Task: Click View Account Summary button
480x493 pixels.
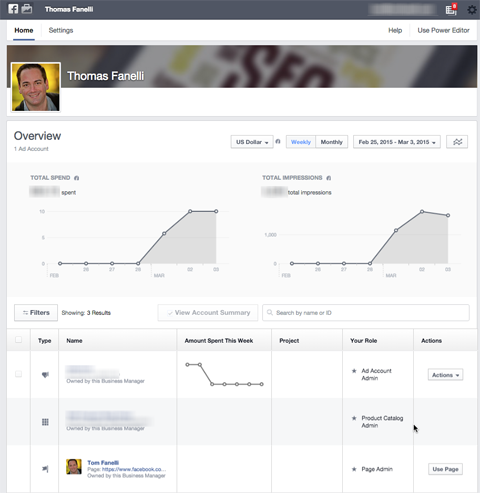Action: (x=208, y=313)
